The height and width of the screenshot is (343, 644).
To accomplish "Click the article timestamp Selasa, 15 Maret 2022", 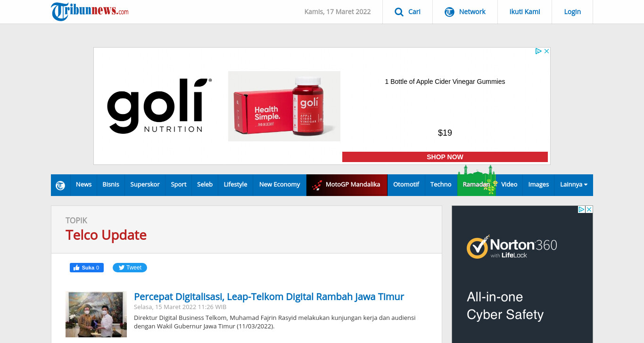I will 180,307.
